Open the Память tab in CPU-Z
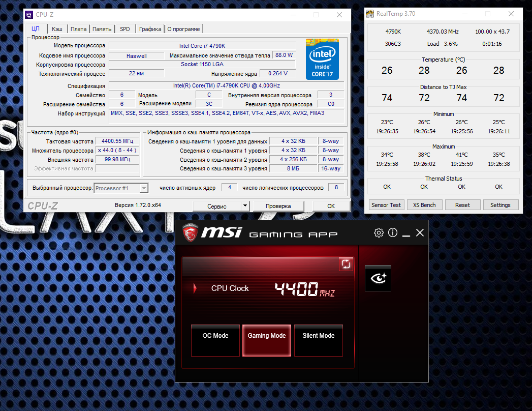532x411 pixels. coord(102,29)
